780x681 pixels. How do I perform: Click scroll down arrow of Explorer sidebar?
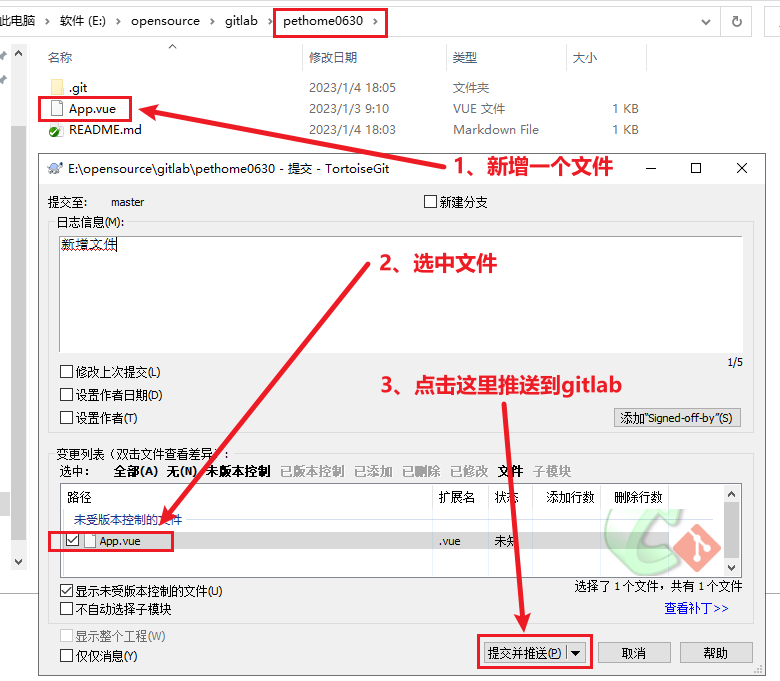18,562
